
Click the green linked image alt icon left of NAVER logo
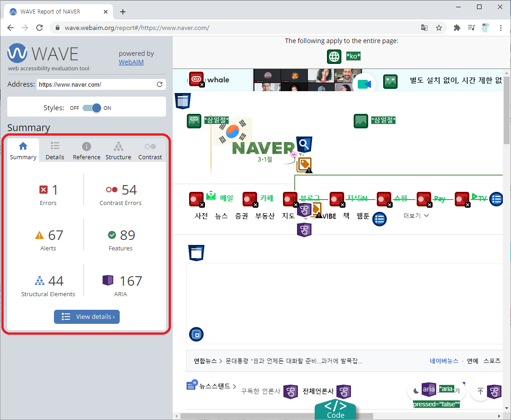tap(194, 121)
